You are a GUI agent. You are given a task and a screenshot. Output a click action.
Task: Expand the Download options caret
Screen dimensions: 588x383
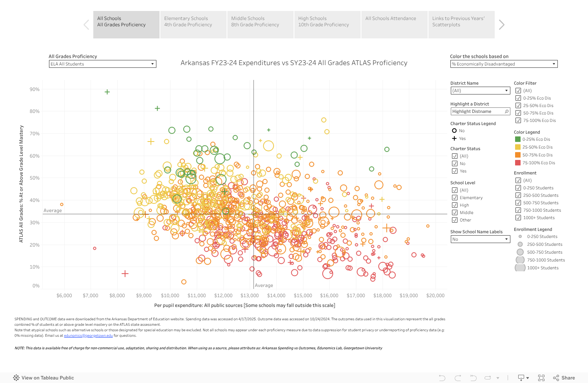click(528, 378)
